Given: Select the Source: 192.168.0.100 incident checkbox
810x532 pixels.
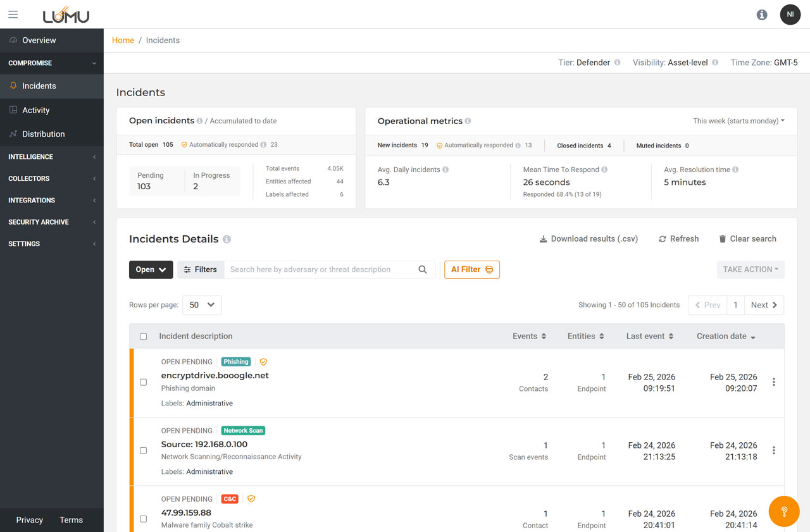Looking at the screenshot, I should click(x=143, y=450).
